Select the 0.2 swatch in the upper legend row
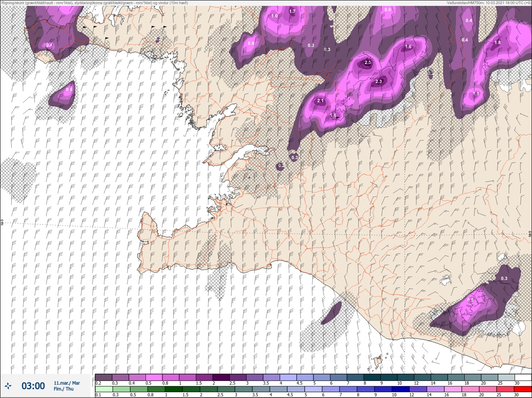The image size is (532, 398). (103, 377)
